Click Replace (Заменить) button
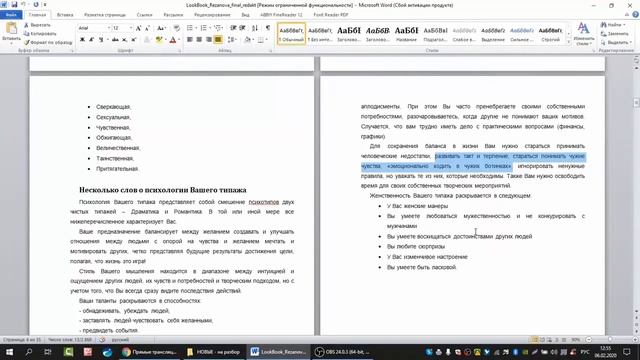 pos(615,33)
